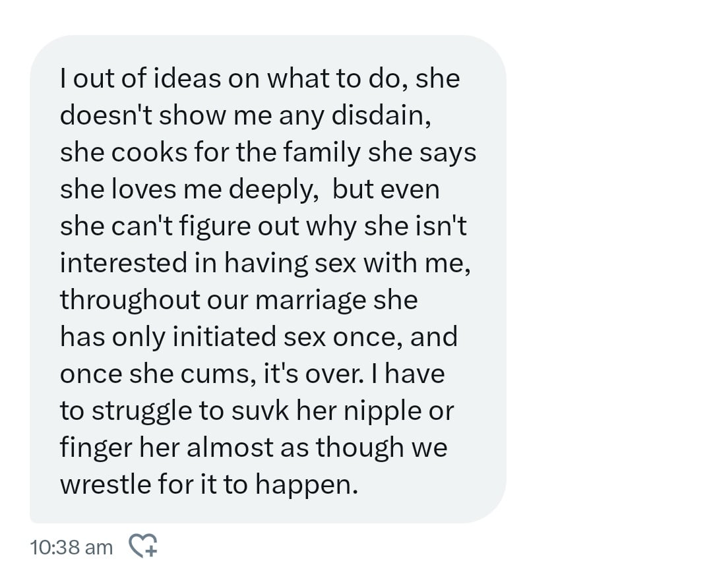Click the words "to struggle"

pos(140,411)
